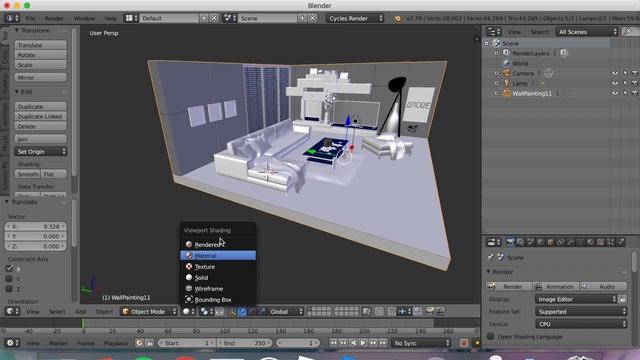Click the Join button
Image resolution: width=640 pixels, height=360 pixels.
pyautogui.click(x=40, y=139)
